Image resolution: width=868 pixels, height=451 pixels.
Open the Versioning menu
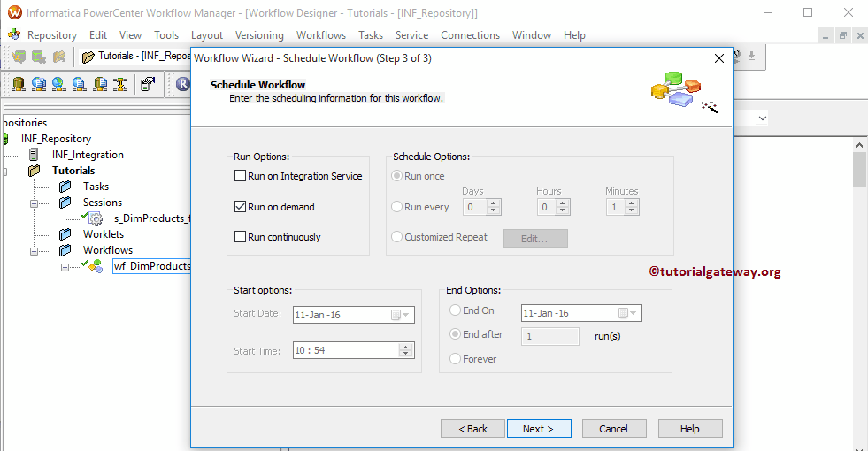(259, 34)
